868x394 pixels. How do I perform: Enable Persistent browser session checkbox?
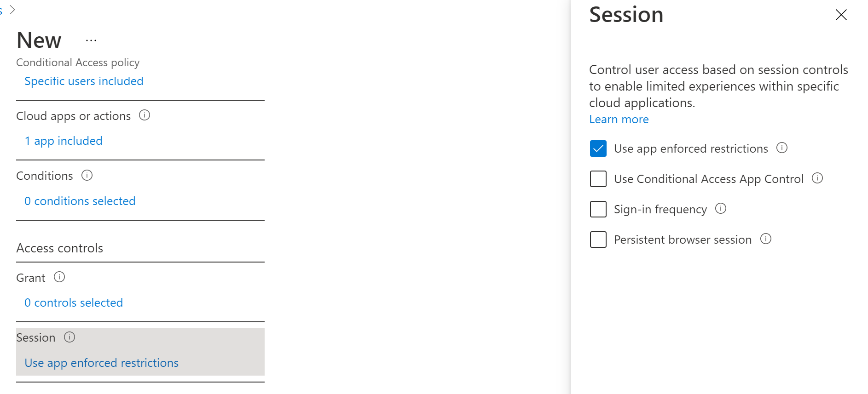coord(598,240)
